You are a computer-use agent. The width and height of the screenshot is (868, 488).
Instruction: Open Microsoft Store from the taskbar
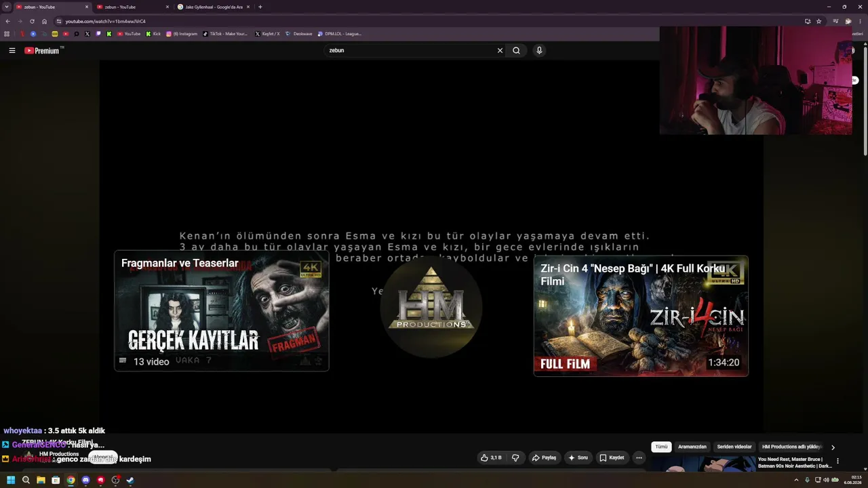click(56, 481)
